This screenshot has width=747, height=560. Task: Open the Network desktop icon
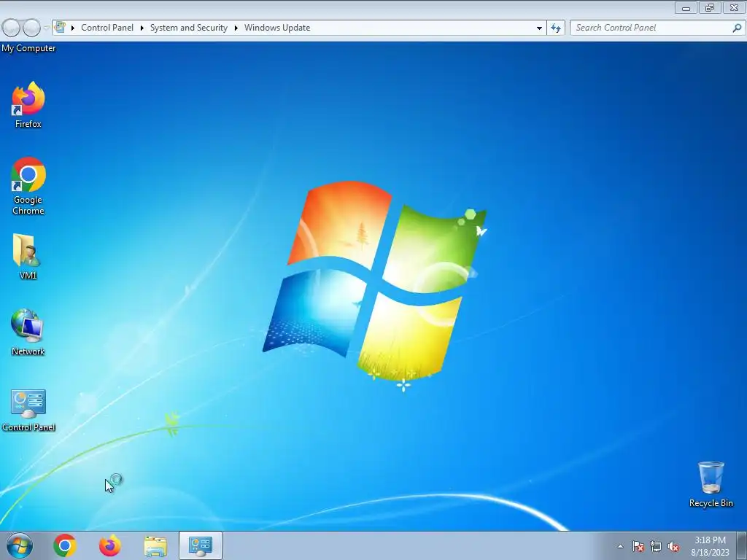click(x=28, y=332)
